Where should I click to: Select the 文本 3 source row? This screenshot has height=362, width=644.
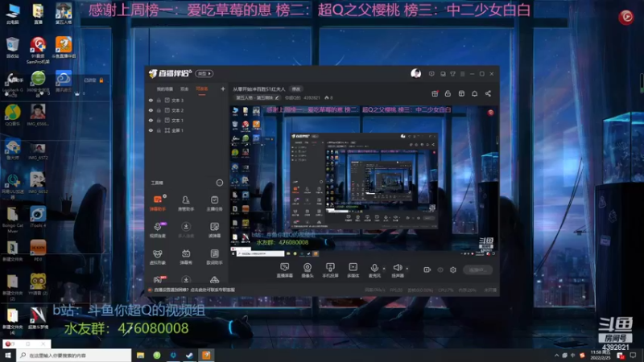coord(187,100)
